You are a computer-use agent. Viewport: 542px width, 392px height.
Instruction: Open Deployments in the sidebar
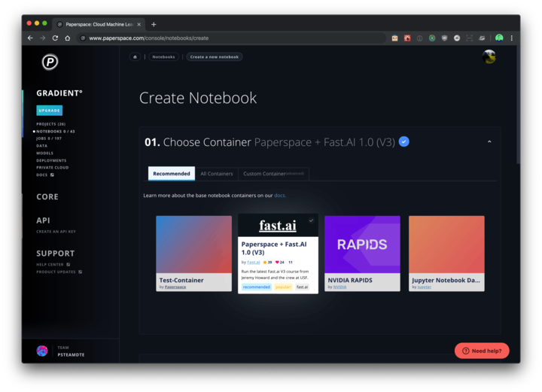click(x=51, y=160)
